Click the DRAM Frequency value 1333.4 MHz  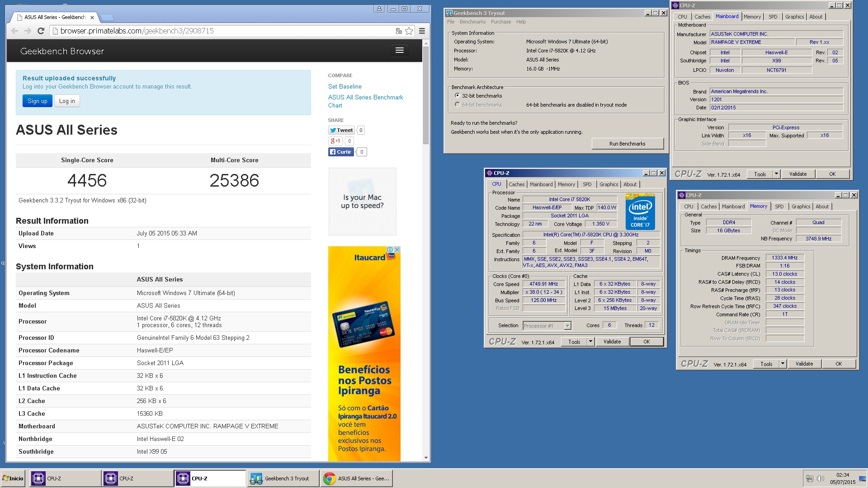[x=784, y=258]
